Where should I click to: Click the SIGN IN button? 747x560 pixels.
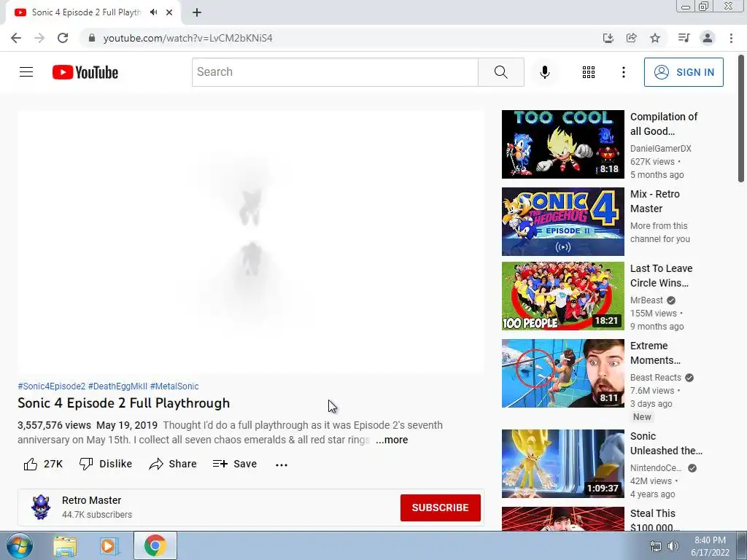[684, 72]
